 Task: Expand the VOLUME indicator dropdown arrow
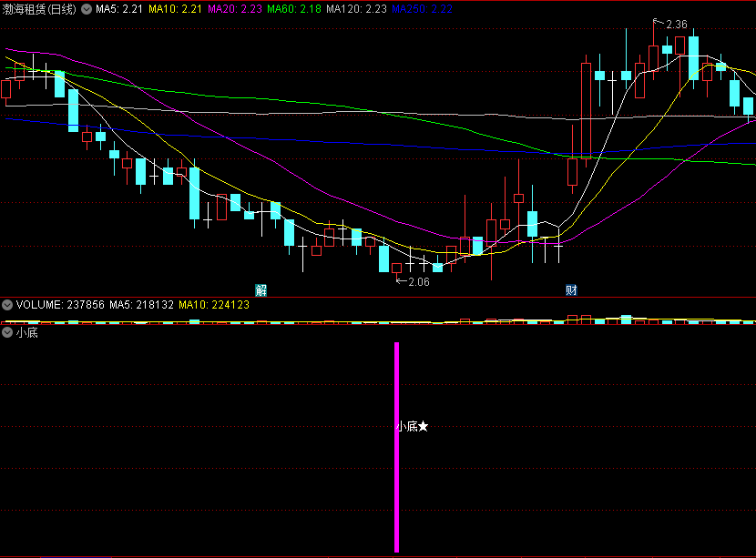coord(7,305)
